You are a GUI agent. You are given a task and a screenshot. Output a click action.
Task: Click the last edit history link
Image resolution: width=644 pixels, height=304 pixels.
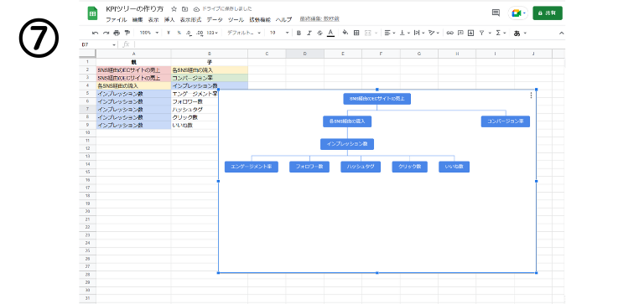[x=319, y=19]
